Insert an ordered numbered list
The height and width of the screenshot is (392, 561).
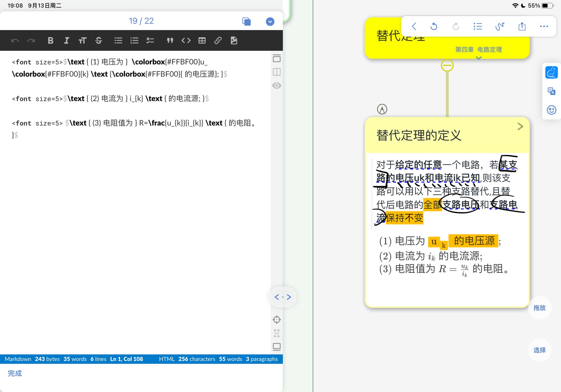tap(134, 41)
